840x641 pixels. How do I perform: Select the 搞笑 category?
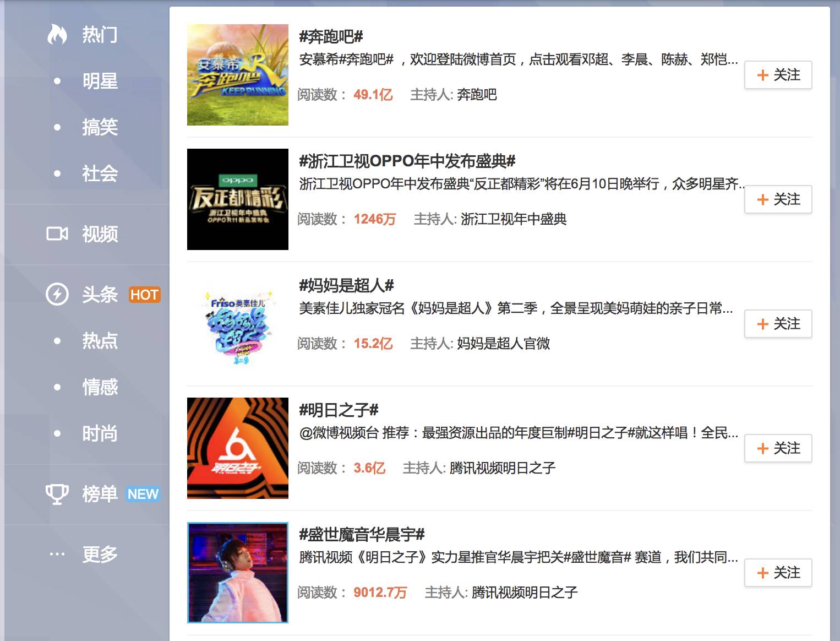point(100,127)
